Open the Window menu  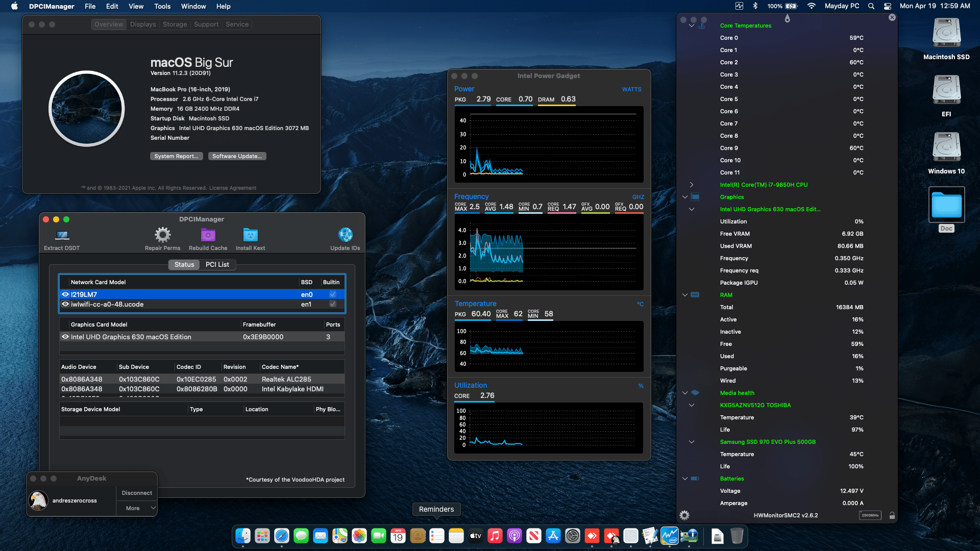193,6
